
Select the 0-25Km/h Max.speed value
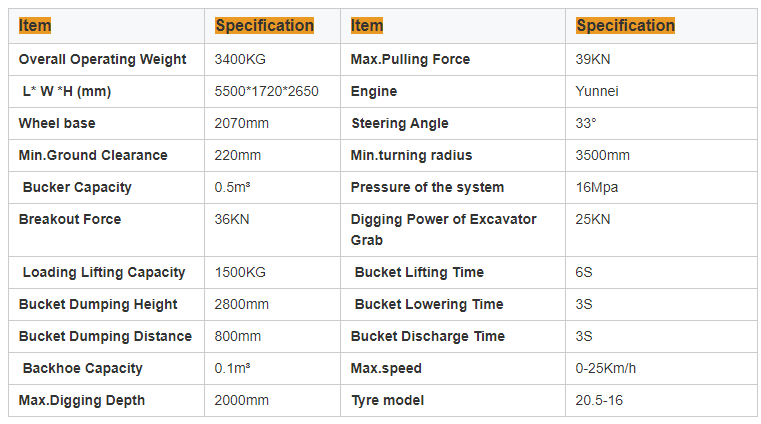coord(606,368)
